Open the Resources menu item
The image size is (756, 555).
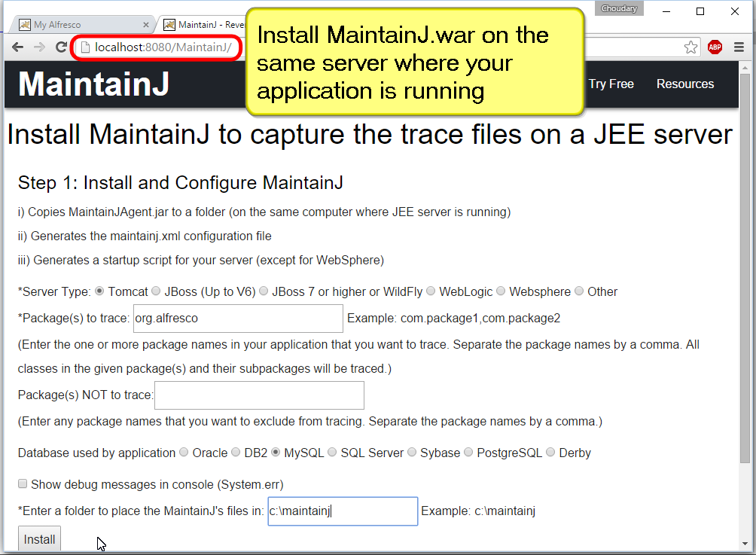click(684, 84)
